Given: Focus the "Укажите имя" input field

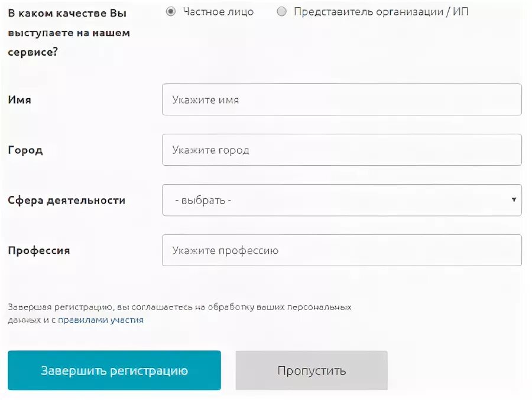Looking at the screenshot, I should (342, 99).
